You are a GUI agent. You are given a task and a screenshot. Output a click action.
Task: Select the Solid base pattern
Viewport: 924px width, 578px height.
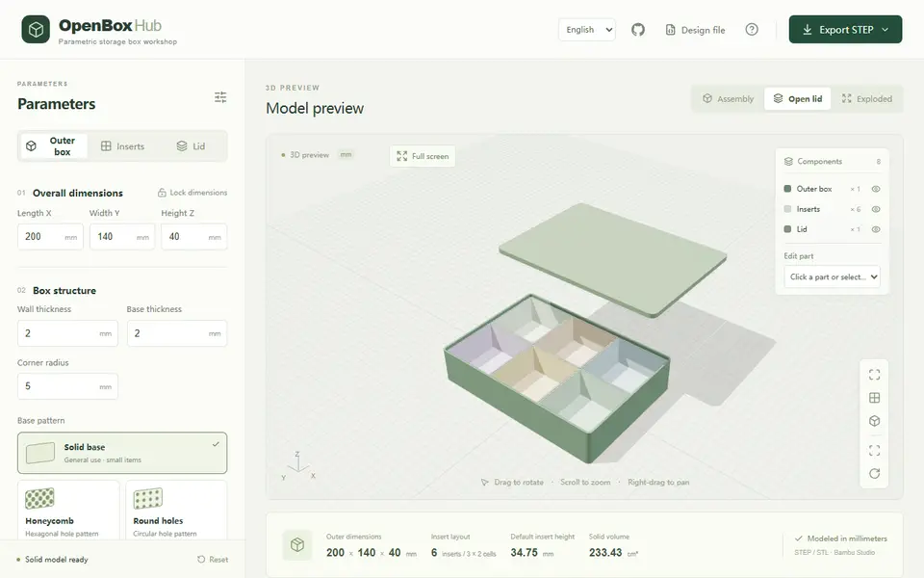click(x=122, y=453)
